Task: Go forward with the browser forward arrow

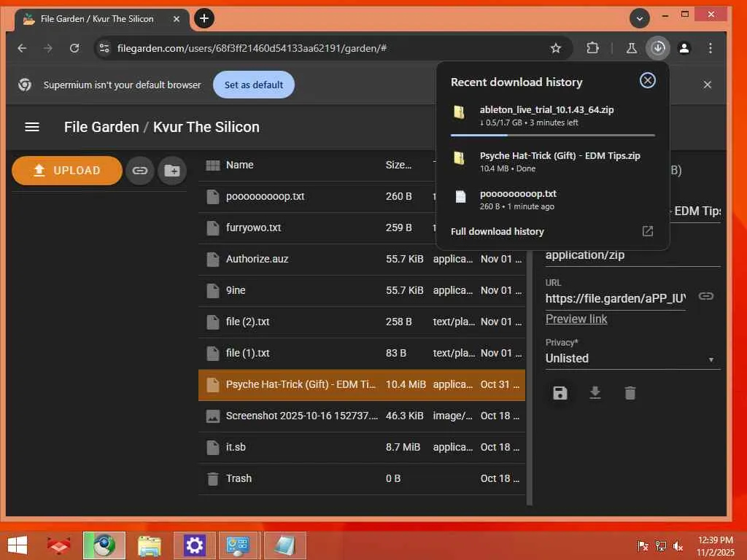Action: [47, 48]
